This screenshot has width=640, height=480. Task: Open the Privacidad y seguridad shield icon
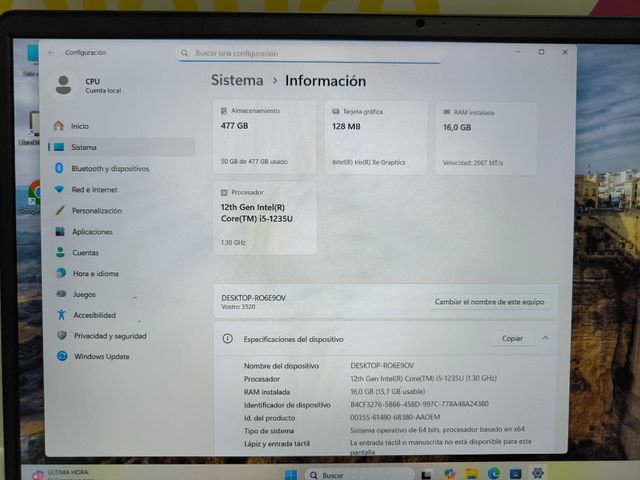[x=62, y=336]
